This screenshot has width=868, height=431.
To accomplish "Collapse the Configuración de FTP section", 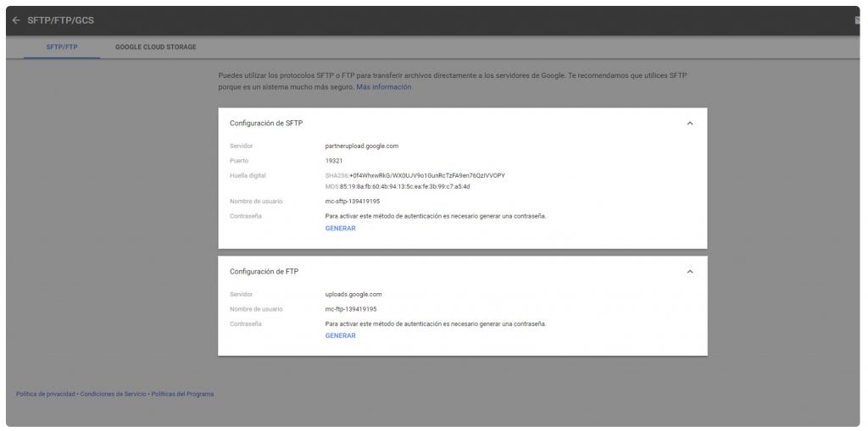I will pyautogui.click(x=690, y=272).
